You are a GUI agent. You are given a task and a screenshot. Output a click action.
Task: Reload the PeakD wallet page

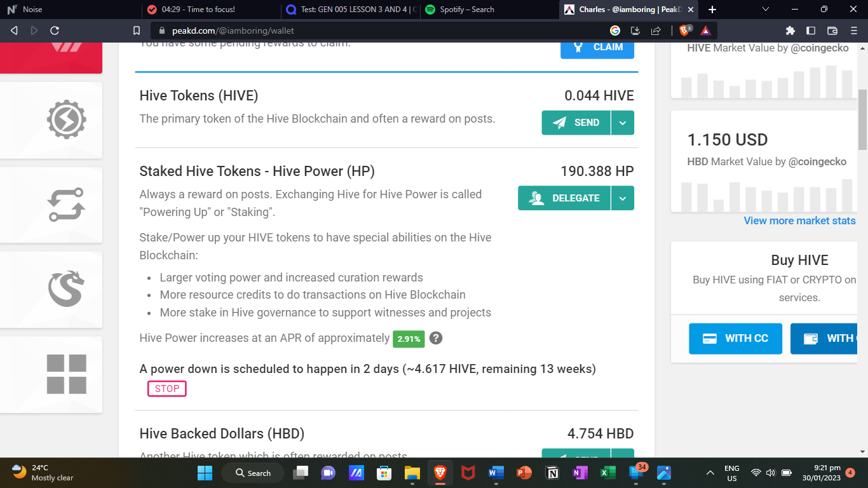point(55,30)
